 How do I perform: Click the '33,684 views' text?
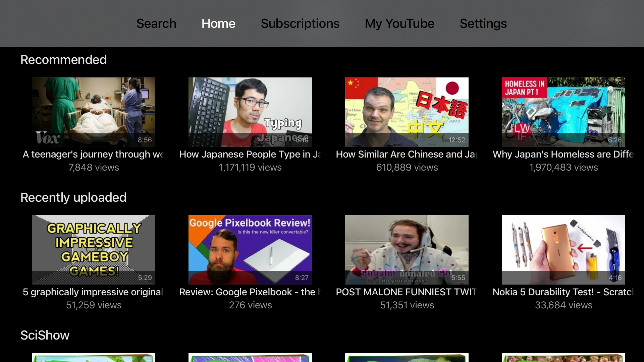click(563, 305)
